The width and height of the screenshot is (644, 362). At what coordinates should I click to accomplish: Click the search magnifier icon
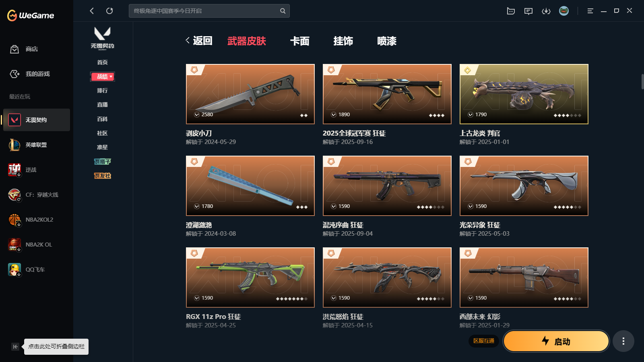tap(283, 11)
